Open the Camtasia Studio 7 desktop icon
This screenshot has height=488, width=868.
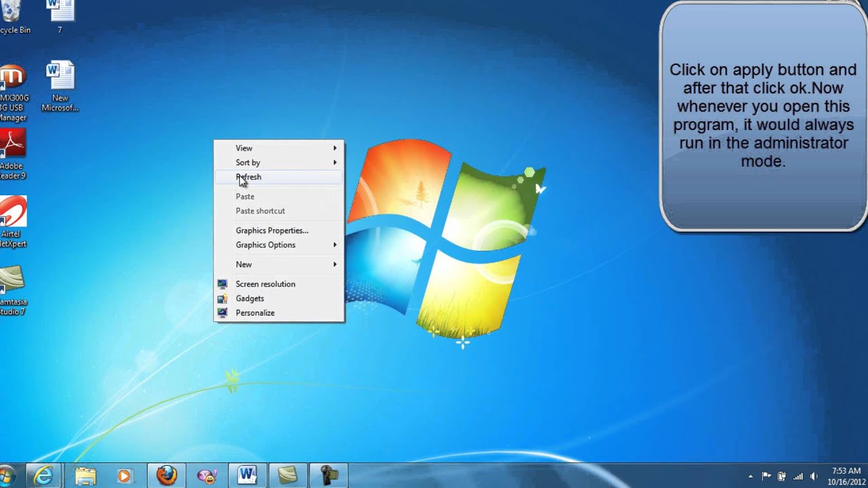click(x=12, y=290)
